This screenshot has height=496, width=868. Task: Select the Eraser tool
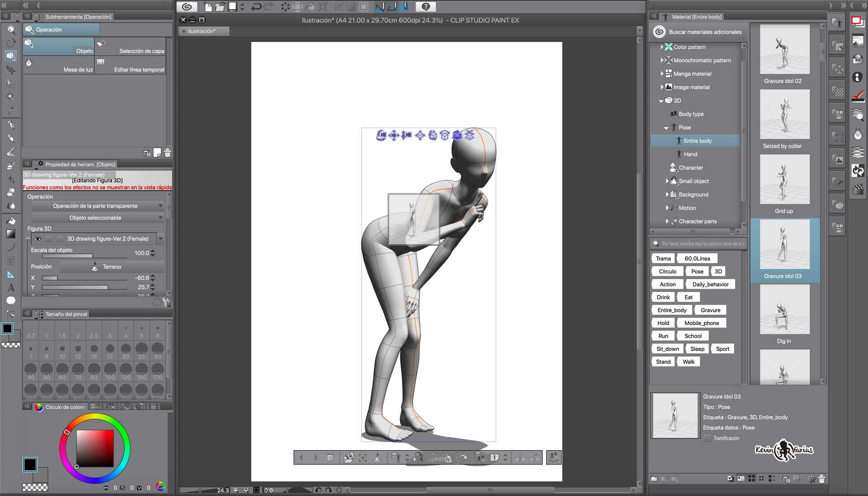(11, 192)
